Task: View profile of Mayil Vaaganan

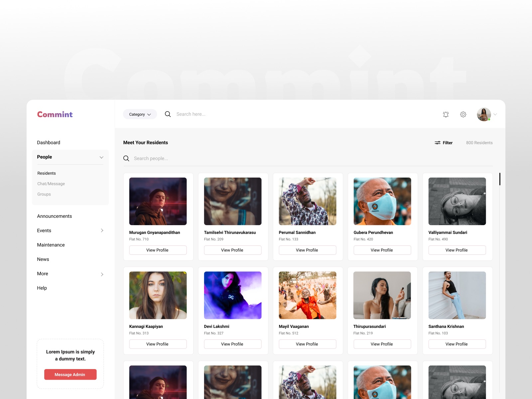Action: pos(307,344)
